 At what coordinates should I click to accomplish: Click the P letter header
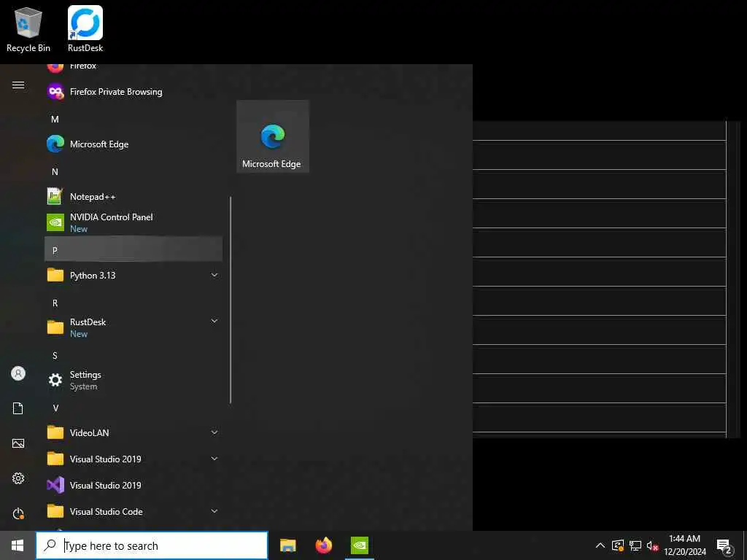tap(133, 249)
